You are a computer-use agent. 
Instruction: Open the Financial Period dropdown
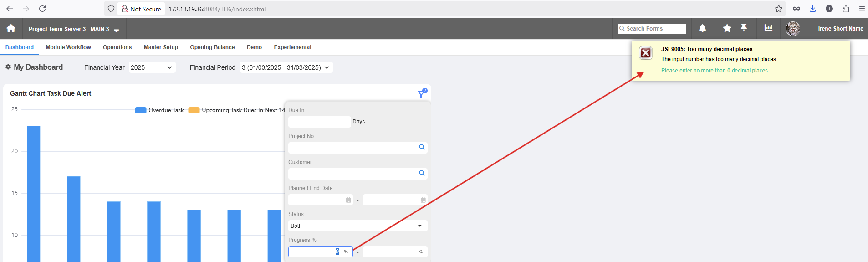pos(286,67)
